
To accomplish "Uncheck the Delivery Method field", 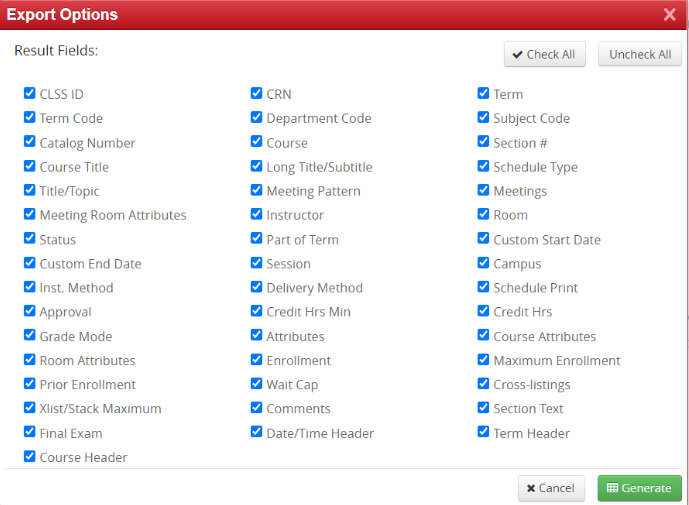I will coord(257,287).
